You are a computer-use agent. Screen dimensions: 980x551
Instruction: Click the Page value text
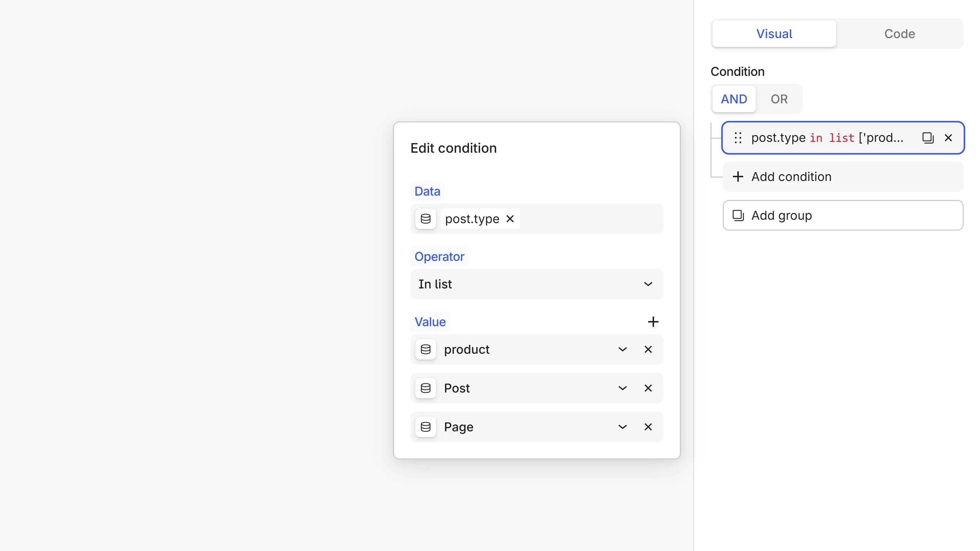(x=459, y=427)
